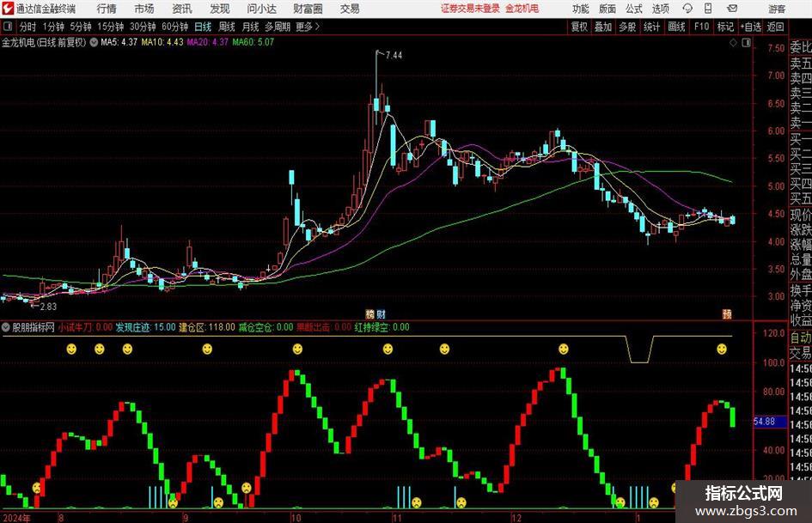Viewport: 812px width, 523px height.
Task: Open the 发现 menu
Action: click(x=220, y=9)
